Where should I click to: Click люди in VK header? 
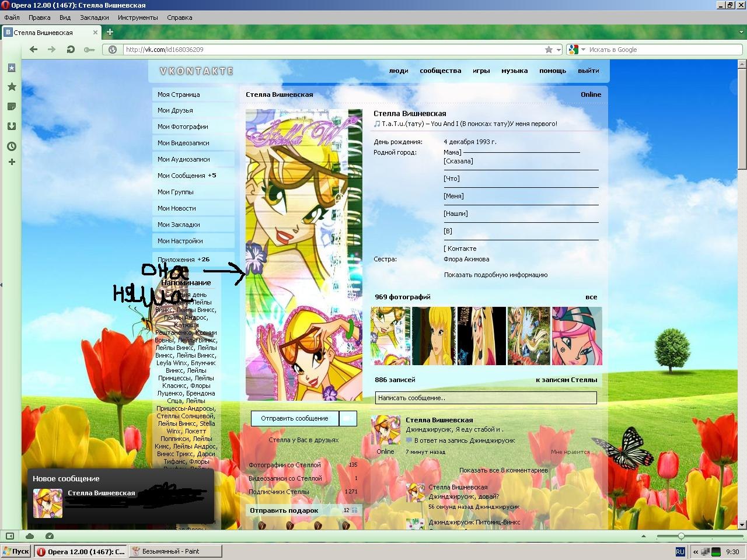(x=399, y=71)
